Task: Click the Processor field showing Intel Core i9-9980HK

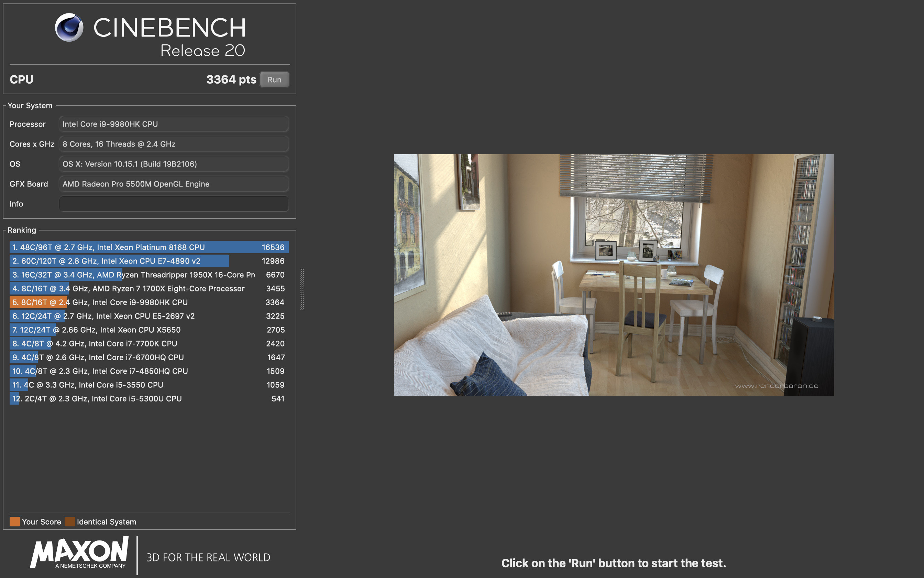Action: click(x=174, y=124)
